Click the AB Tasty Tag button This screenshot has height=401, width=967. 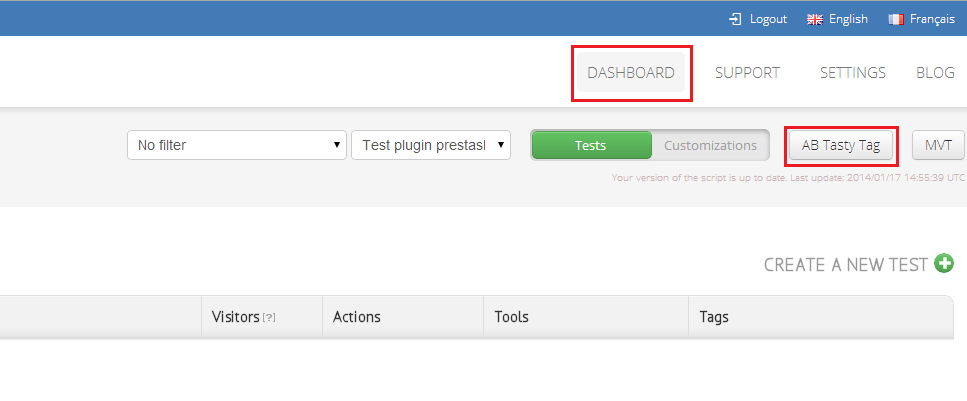tap(841, 146)
